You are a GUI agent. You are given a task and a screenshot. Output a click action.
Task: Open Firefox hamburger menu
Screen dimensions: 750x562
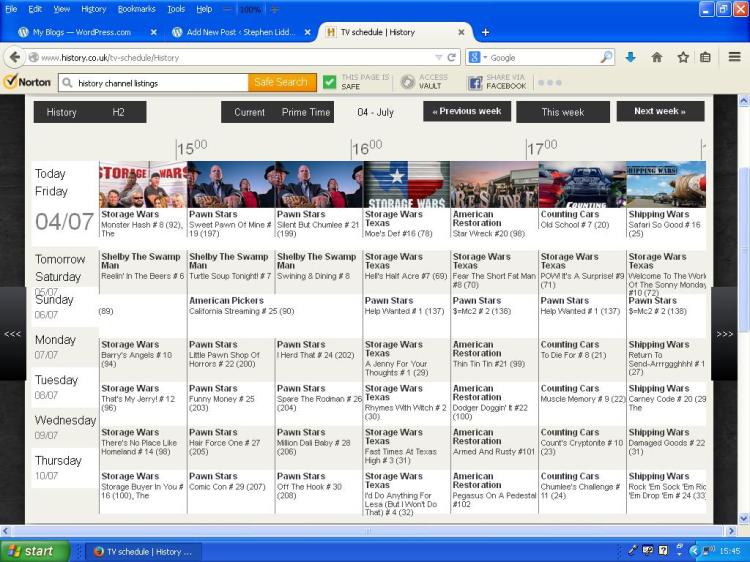[734, 57]
